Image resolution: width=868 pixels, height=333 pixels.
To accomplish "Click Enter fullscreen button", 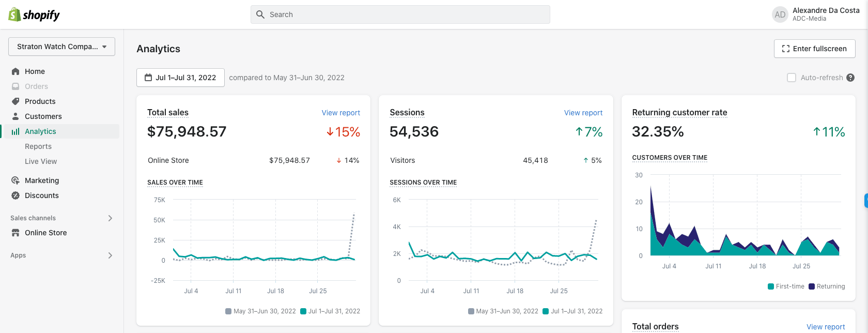I will (x=814, y=49).
